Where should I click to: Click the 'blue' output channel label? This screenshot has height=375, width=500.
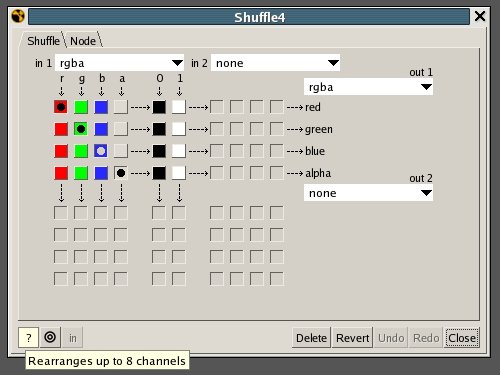point(315,151)
